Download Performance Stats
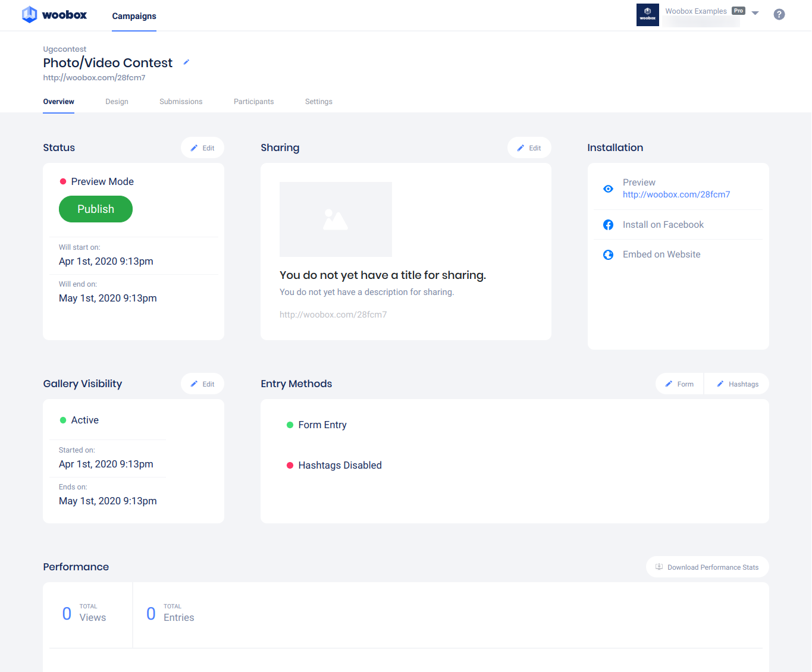 coord(707,567)
